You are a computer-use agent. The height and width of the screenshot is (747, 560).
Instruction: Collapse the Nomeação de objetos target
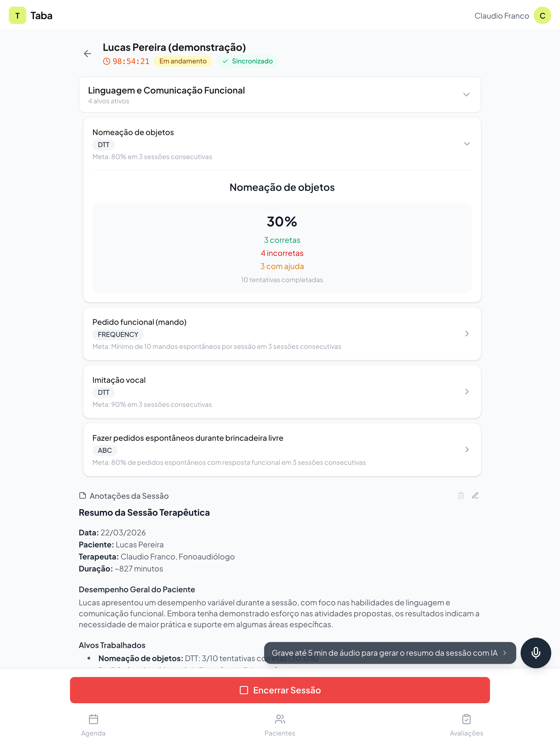[467, 144]
